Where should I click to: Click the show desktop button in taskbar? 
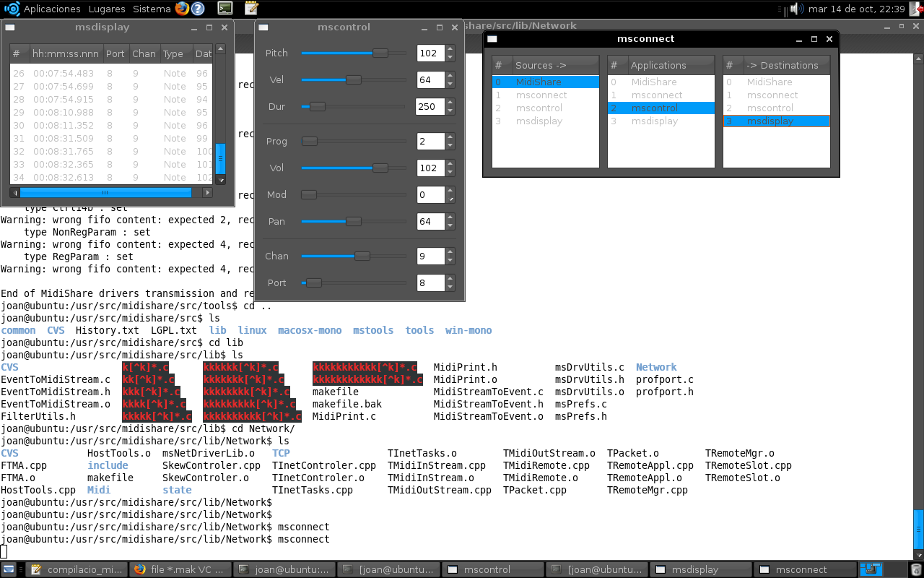point(9,569)
